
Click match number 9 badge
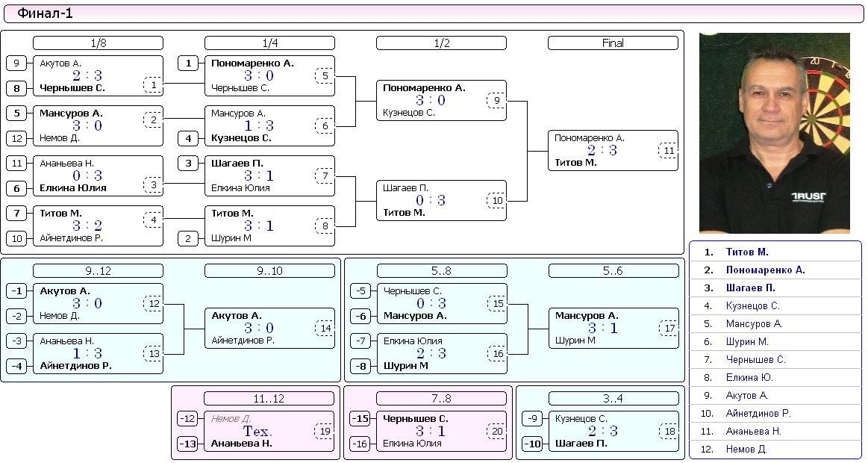coord(496,101)
